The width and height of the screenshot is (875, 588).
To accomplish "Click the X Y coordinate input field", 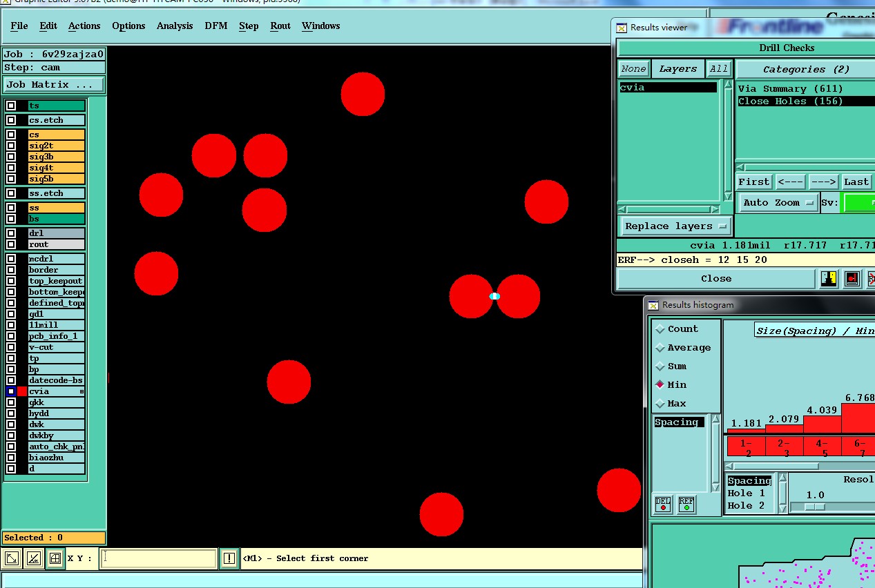I will 158,558.
